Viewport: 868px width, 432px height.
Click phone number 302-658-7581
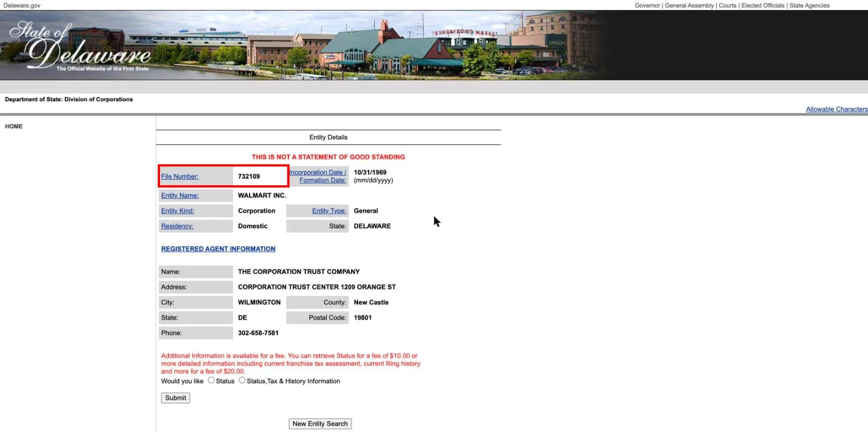pos(259,333)
